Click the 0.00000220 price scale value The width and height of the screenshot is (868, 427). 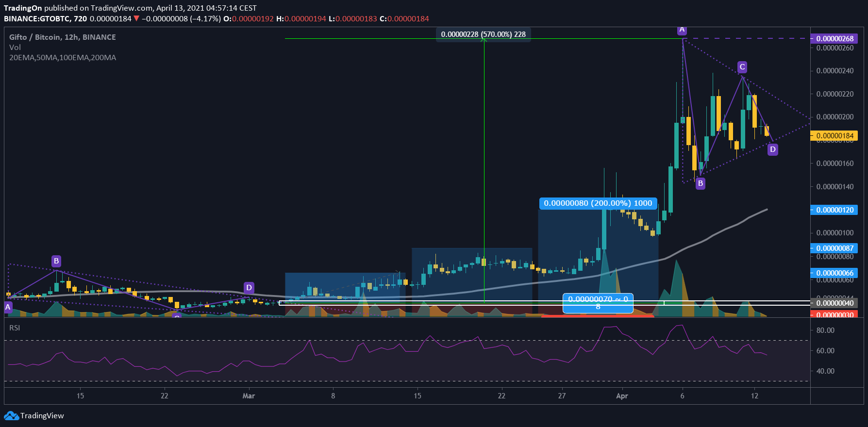(835, 94)
